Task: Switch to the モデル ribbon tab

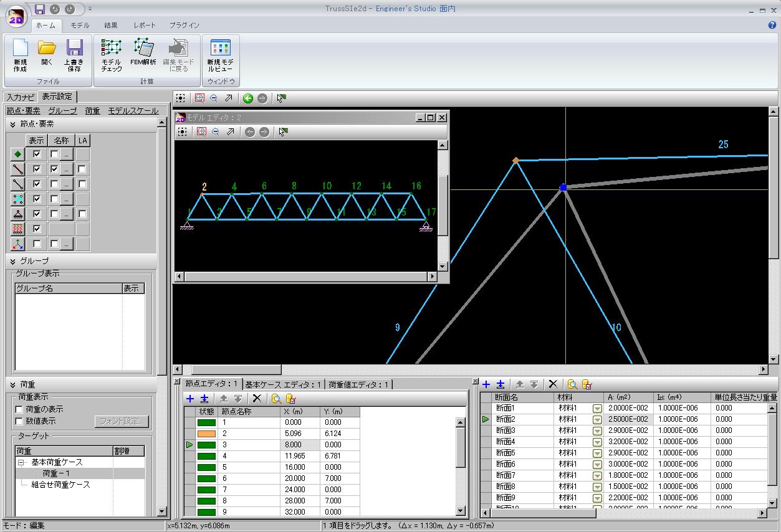Action: 79,25
